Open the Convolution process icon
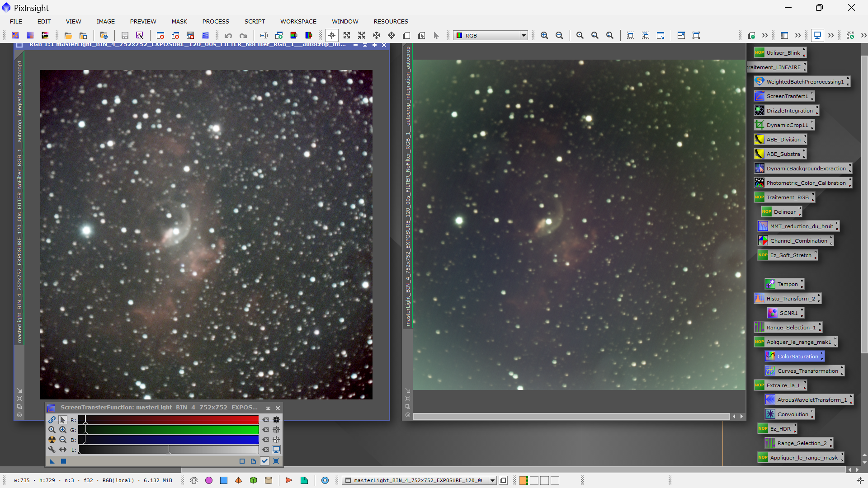 (x=789, y=414)
